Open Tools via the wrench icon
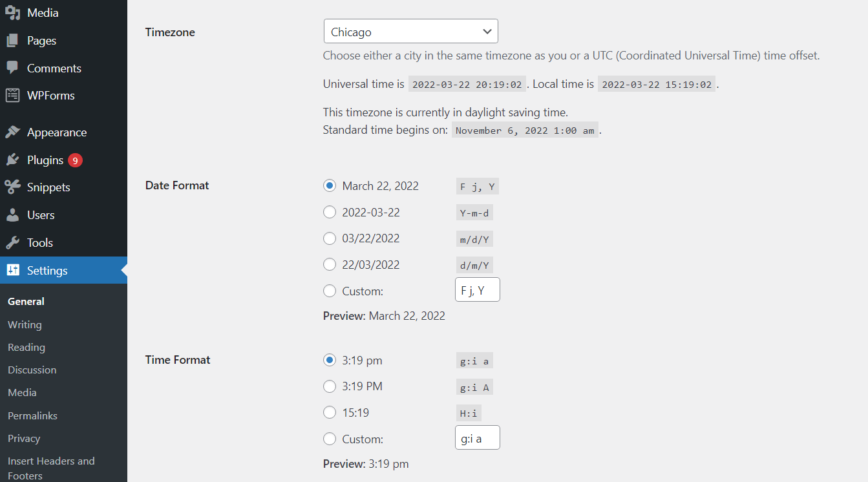 14,242
